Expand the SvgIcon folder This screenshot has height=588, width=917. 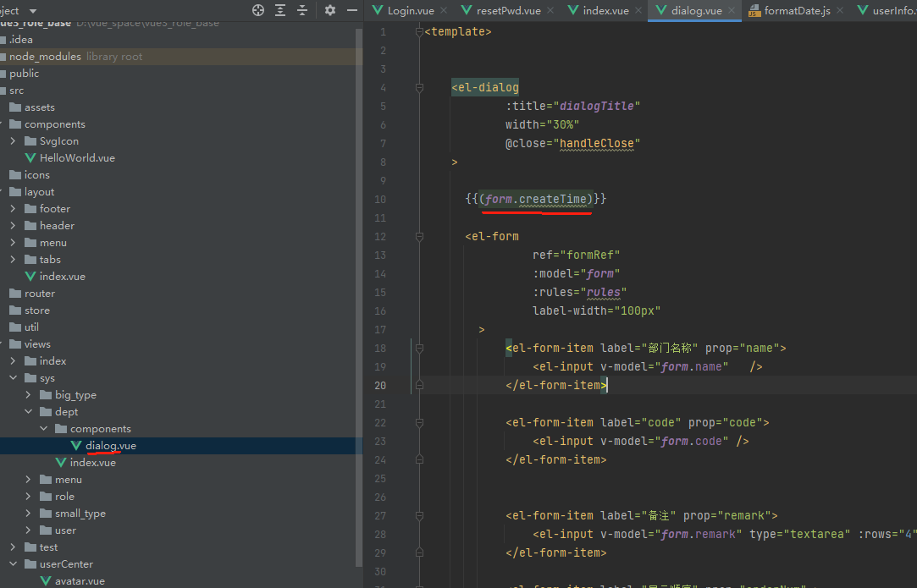click(x=13, y=140)
